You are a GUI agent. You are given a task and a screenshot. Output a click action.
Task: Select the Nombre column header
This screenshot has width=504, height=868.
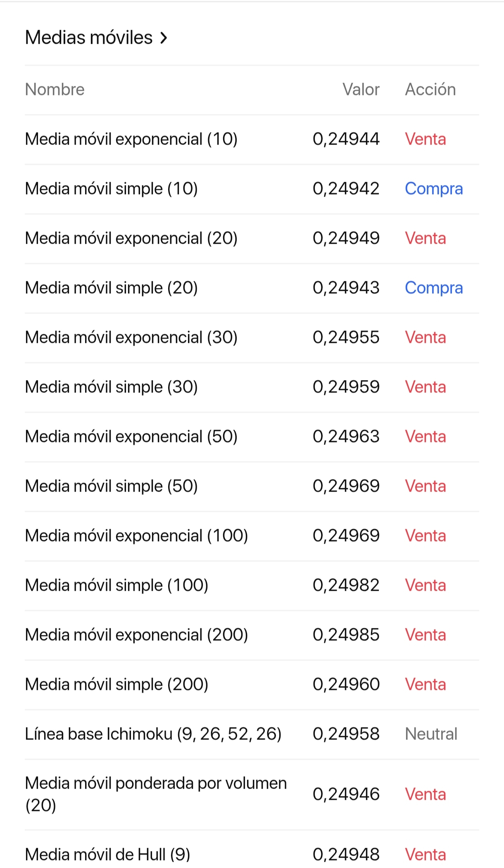55,90
